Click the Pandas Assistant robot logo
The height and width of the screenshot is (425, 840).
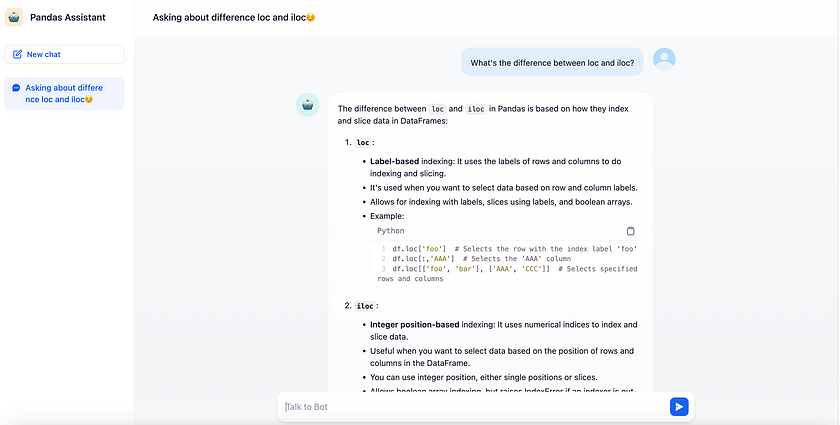click(x=14, y=17)
